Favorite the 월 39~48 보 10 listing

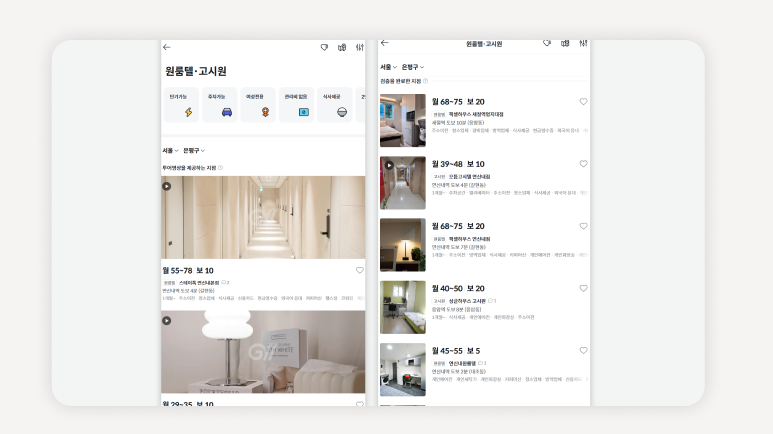pos(583,164)
